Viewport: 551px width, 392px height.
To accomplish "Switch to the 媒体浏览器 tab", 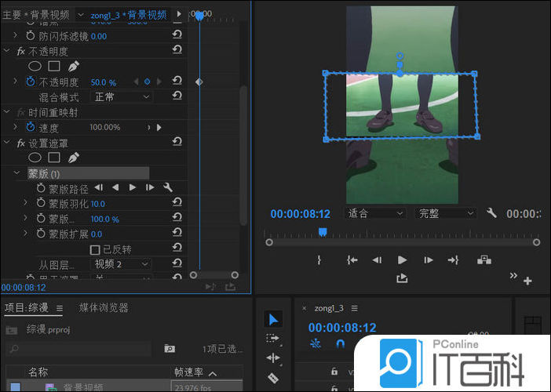I will pyautogui.click(x=104, y=308).
